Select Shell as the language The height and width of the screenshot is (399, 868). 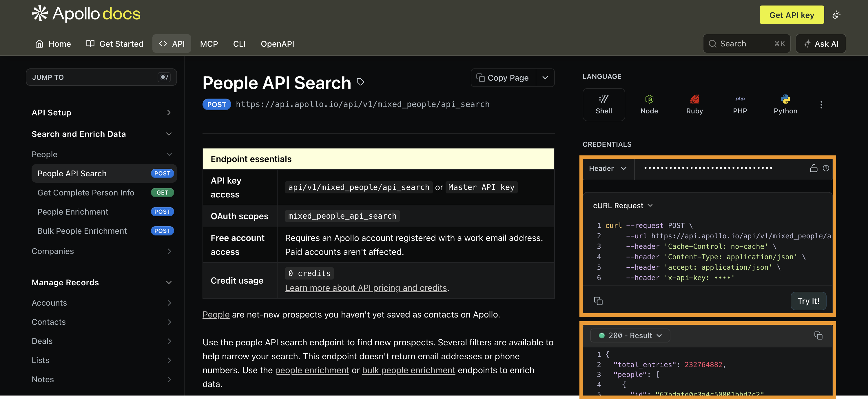(x=603, y=105)
